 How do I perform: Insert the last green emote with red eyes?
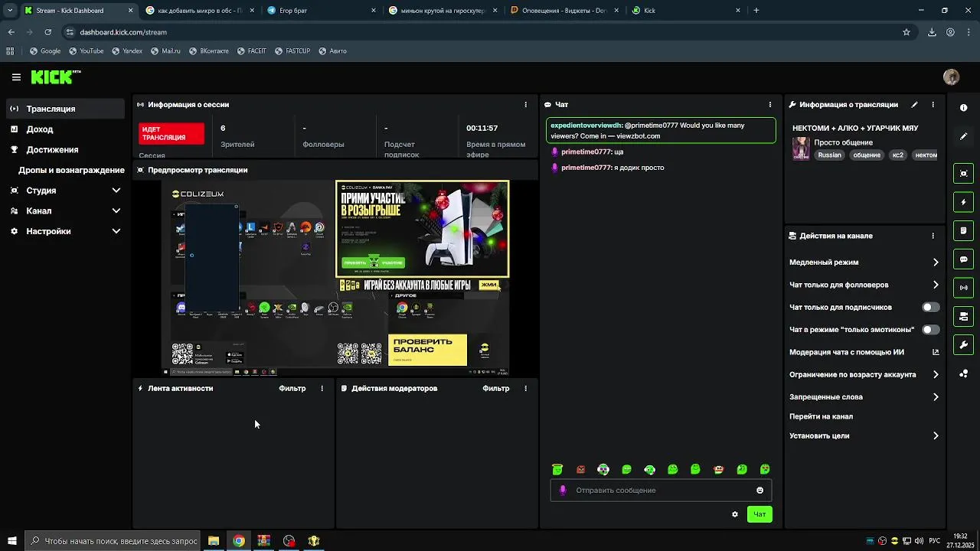tap(765, 470)
